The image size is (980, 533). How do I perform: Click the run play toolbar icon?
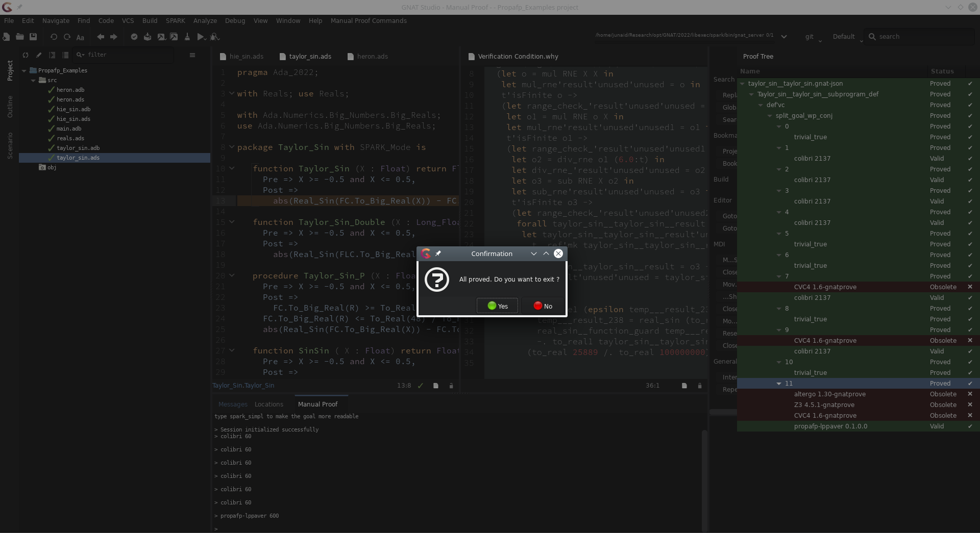201,37
